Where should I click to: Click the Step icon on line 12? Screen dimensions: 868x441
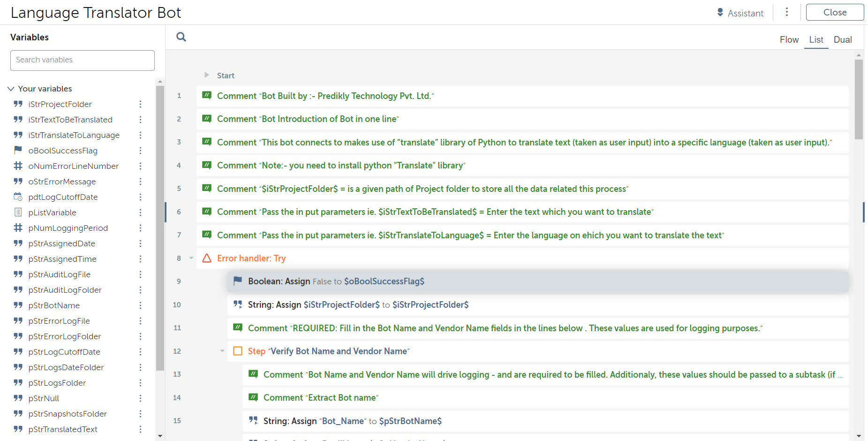tap(238, 351)
